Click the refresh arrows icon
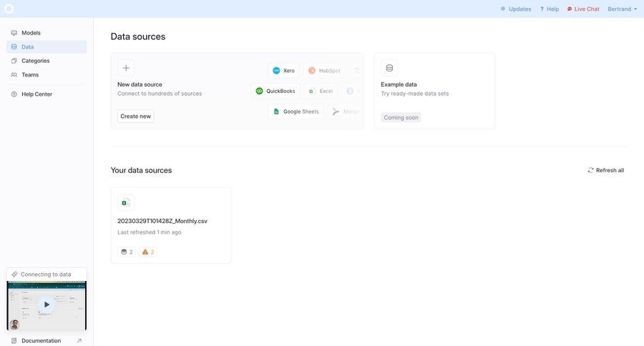 click(x=590, y=170)
